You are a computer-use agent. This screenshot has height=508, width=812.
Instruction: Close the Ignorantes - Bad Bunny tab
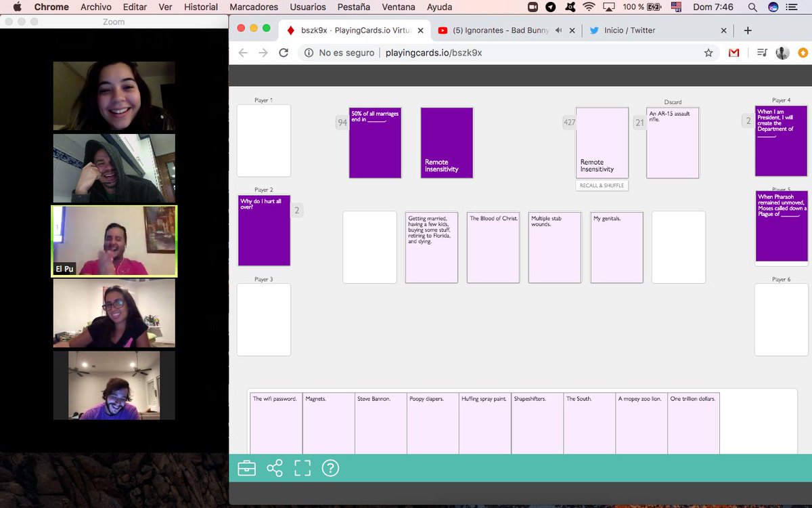pos(572,30)
